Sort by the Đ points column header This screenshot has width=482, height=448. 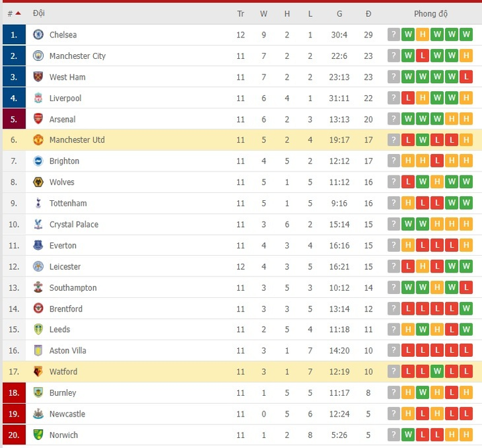368,13
